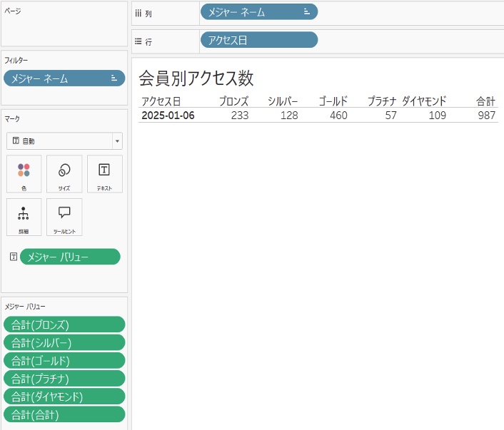
Task: Click the メジャー バリュー pill on marks card
Action: tap(70, 257)
